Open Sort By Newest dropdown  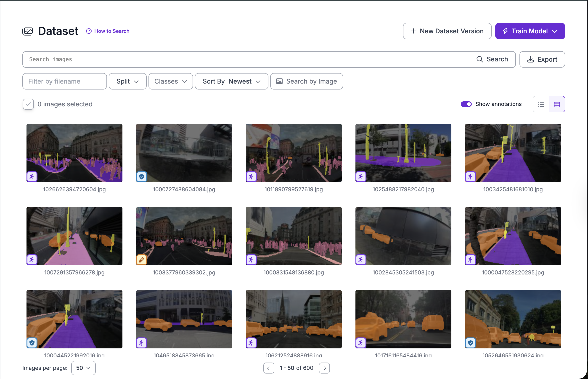[231, 81]
